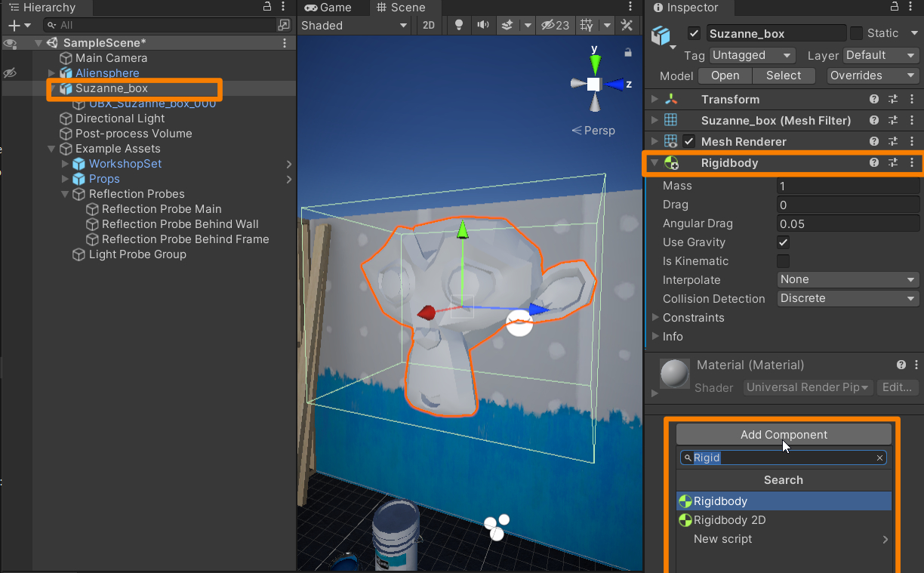Toggle scene effects with the layers-sparkle icon
This screenshot has width=924, height=573.
tap(508, 25)
